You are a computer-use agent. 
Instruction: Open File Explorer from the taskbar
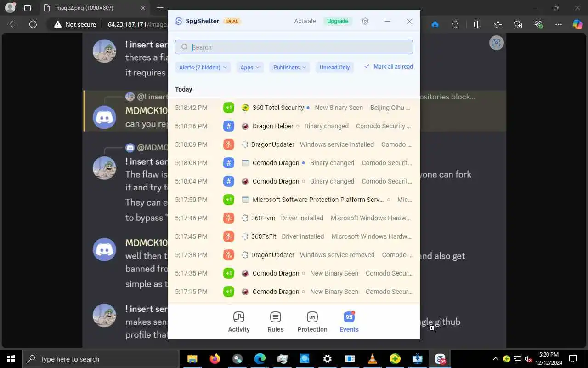click(192, 359)
